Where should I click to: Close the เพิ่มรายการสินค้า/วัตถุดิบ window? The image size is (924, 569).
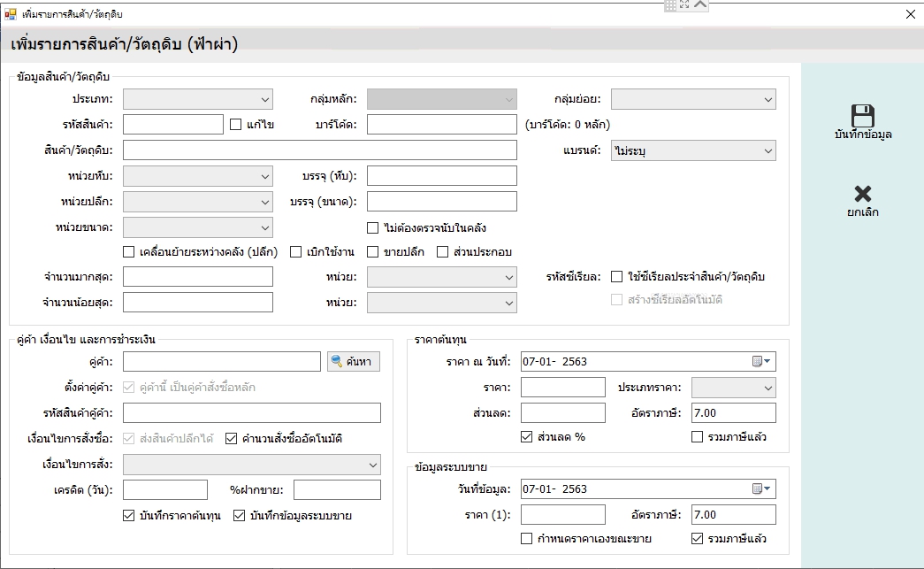(x=911, y=14)
